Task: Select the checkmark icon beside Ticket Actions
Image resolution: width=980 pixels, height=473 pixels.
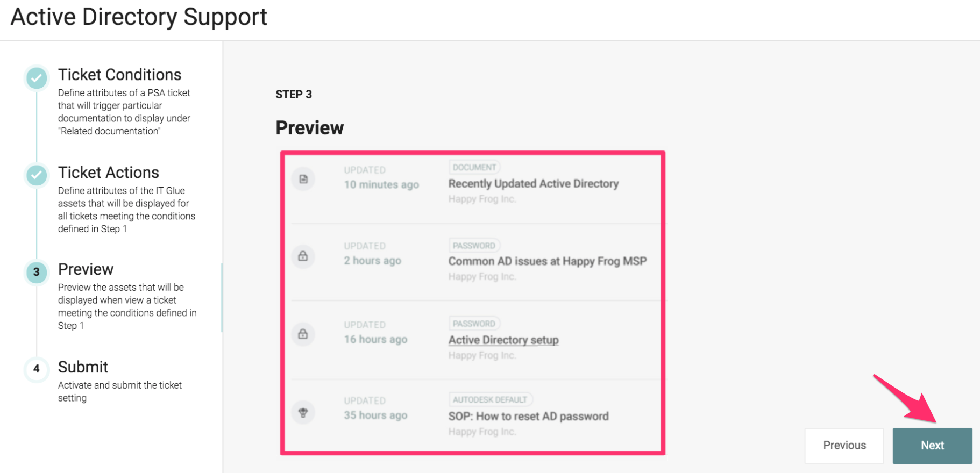Action: pos(35,176)
